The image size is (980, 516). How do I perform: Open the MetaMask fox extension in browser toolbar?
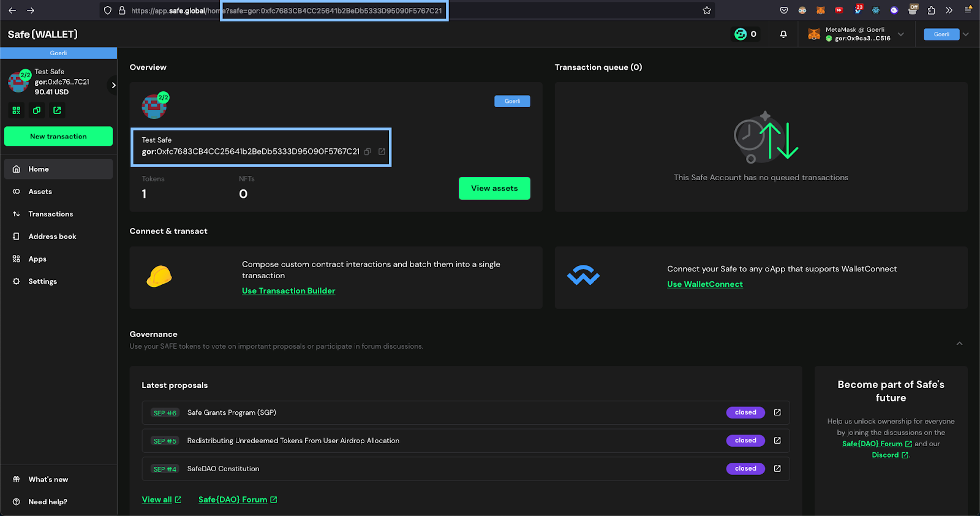click(821, 10)
